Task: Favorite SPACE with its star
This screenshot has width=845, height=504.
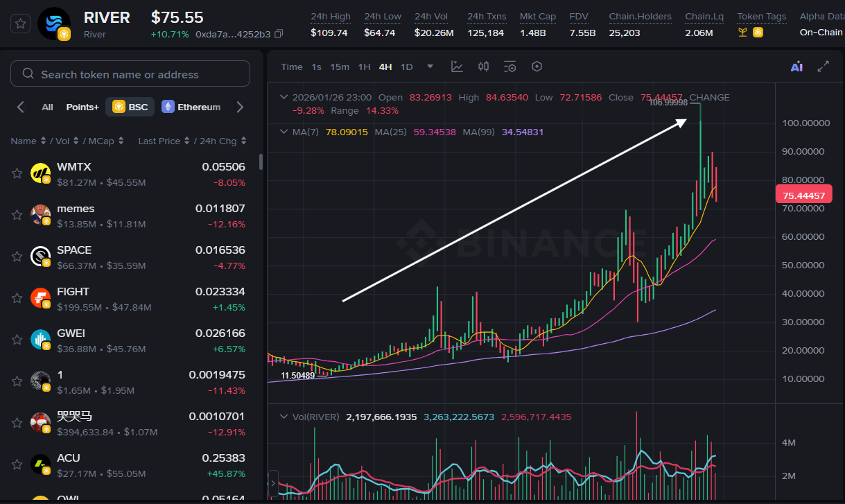Action: 17,257
